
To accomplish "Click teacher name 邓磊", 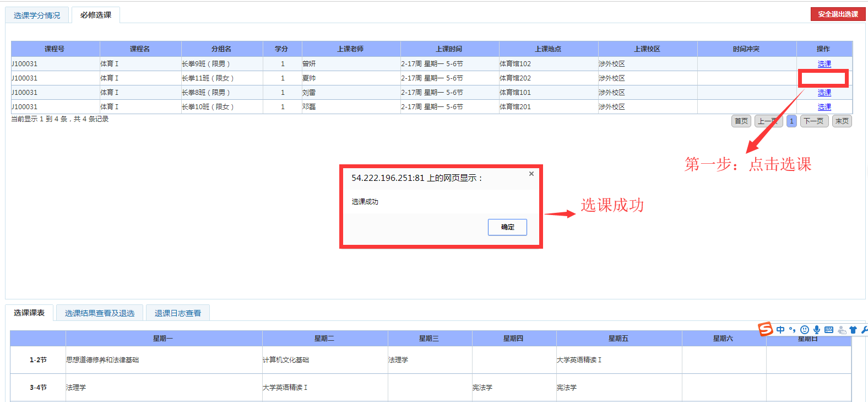I will pyautogui.click(x=309, y=107).
